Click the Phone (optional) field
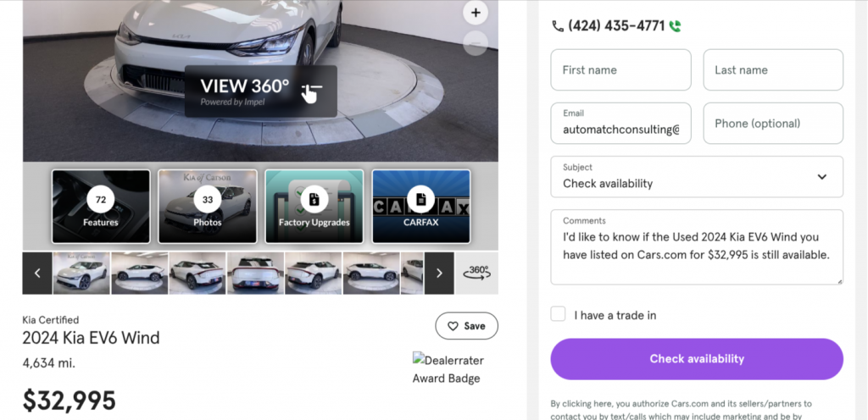The height and width of the screenshot is (420, 868). click(773, 124)
